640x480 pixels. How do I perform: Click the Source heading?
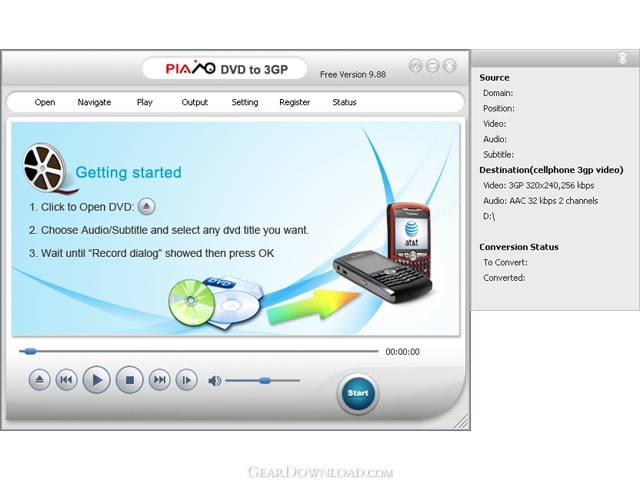[x=494, y=78]
